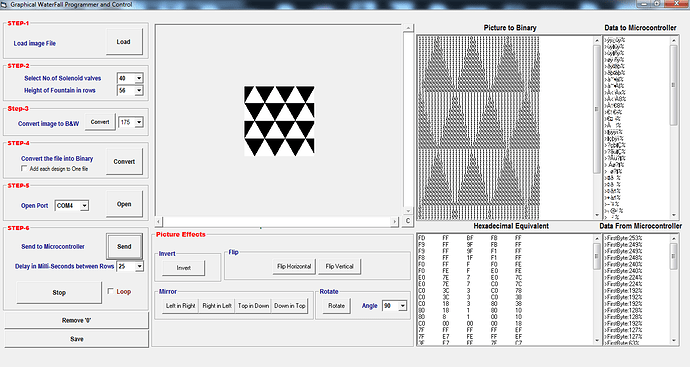Screen dimensions: 690x367
Task: Click Mirror Top in Down button
Action: tap(253, 306)
